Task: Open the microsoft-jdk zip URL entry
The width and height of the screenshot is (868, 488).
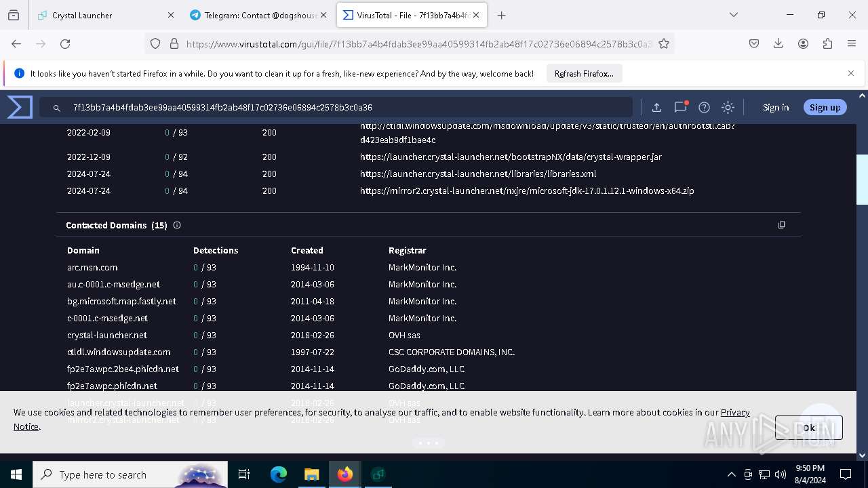Action: click(x=527, y=190)
